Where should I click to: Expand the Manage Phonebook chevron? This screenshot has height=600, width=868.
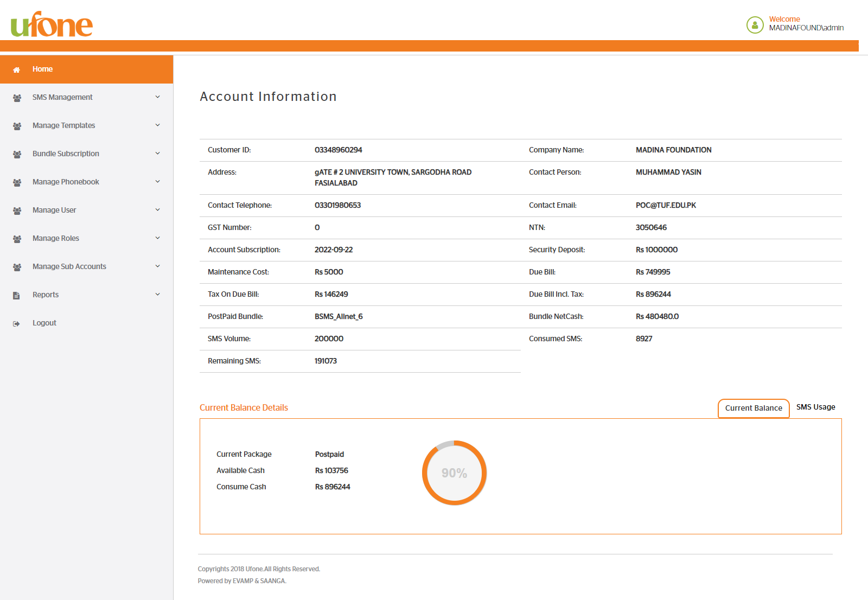[x=158, y=182]
